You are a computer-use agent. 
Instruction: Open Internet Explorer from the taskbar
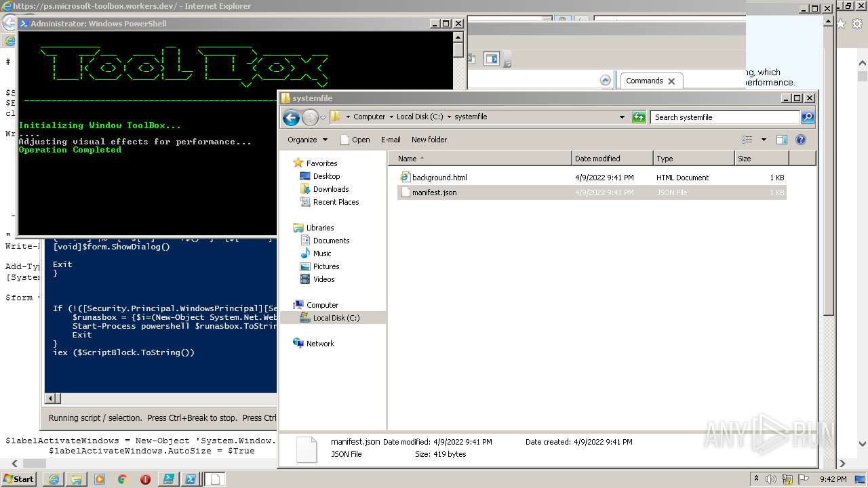click(x=53, y=479)
